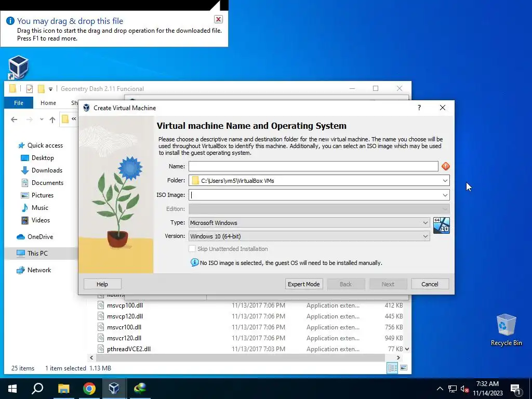The width and height of the screenshot is (532, 399).
Task: Switch to Expert Mode
Action: [x=303, y=284]
